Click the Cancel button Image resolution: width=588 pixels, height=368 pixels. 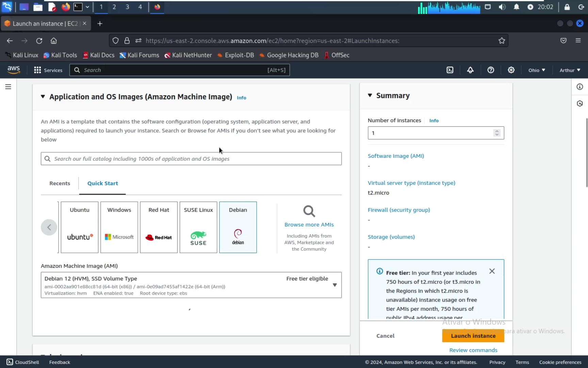point(386,336)
